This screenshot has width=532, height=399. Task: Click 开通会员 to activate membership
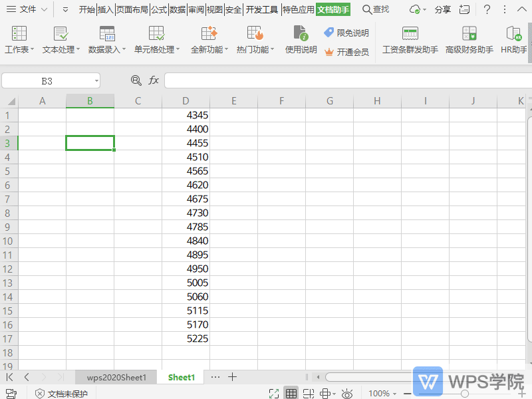pyautogui.click(x=346, y=52)
